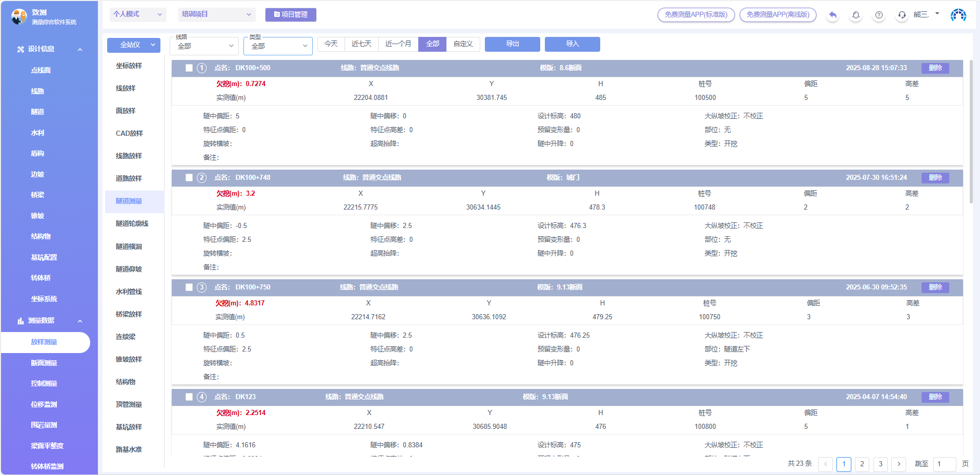Viewport: 980px width, 475px height.
Task: Click the 测量数据 chart icon
Action: point(21,321)
